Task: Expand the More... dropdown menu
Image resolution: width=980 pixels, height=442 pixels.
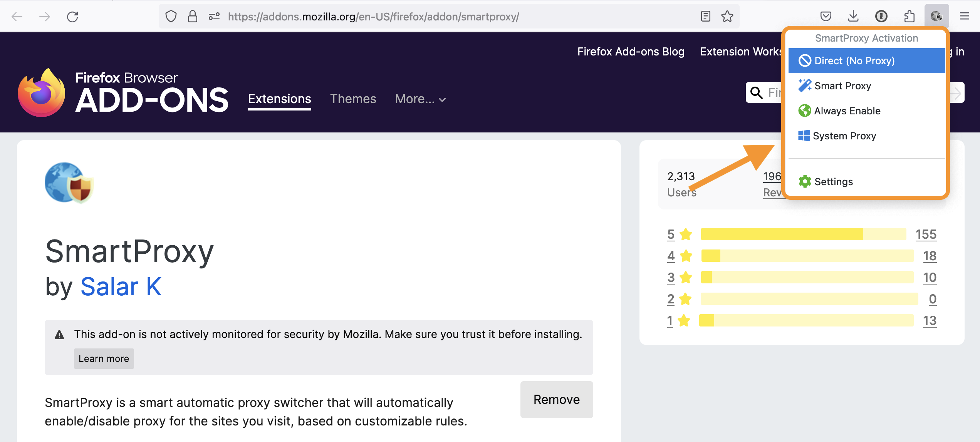Action: pos(420,99)
